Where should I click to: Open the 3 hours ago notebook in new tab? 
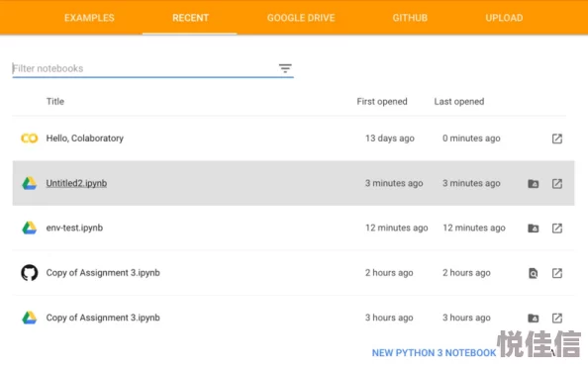click(557, 318)
